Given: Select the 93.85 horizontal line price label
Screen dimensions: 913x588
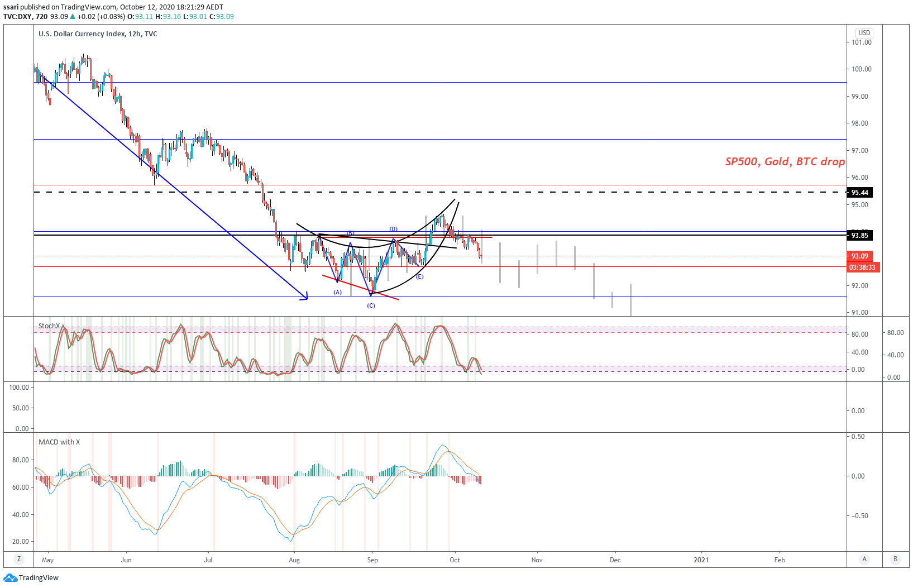Looking at the screenshot, I should pos(860,236).
